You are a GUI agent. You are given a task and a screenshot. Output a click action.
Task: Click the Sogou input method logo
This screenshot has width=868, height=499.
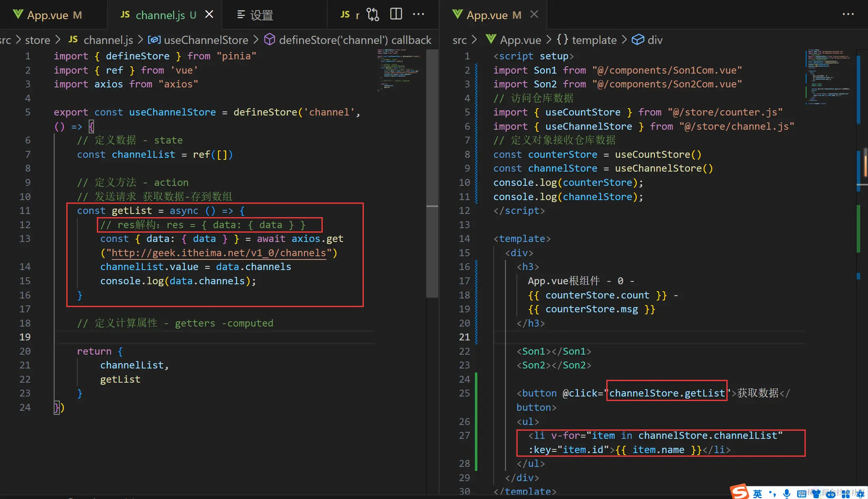739,492
